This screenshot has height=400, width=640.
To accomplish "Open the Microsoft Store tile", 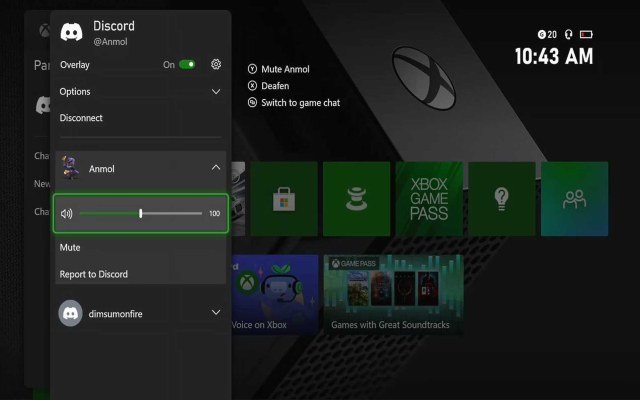I will coord(284,199).
